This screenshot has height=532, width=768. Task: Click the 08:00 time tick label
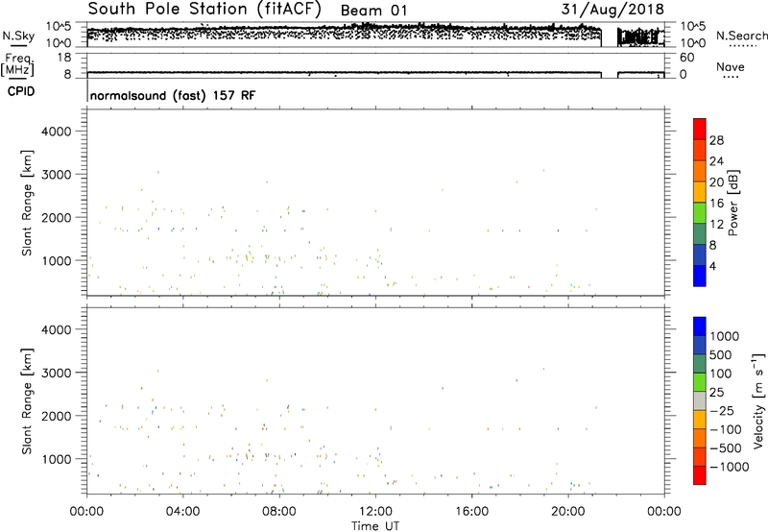[x=279, y=512]
